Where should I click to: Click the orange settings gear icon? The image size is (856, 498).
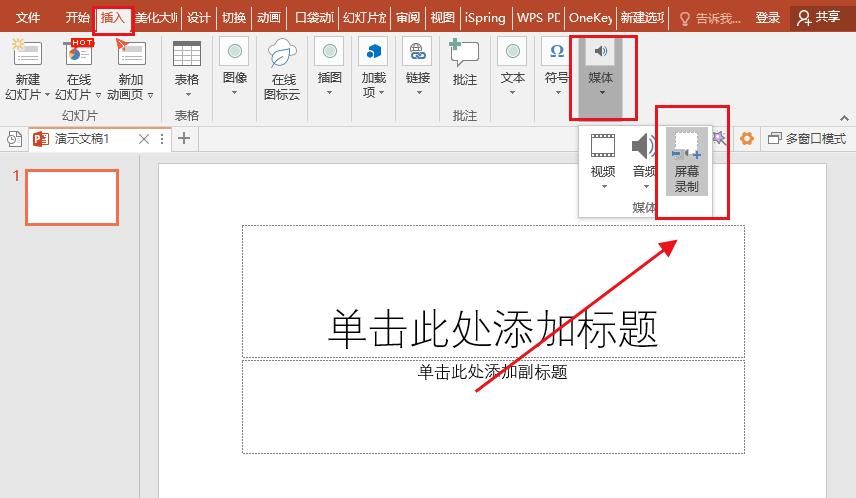[746, 138]
